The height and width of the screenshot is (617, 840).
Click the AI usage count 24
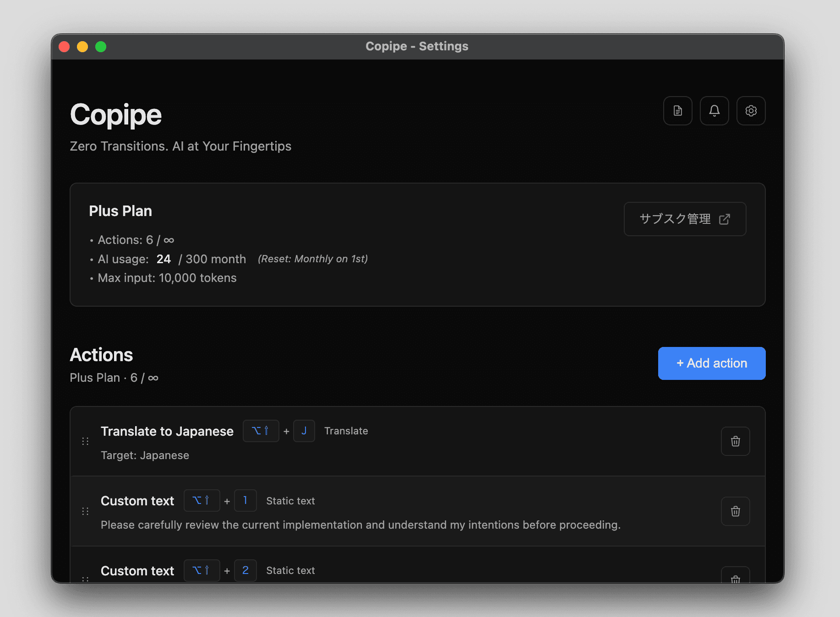coord(164,259)
